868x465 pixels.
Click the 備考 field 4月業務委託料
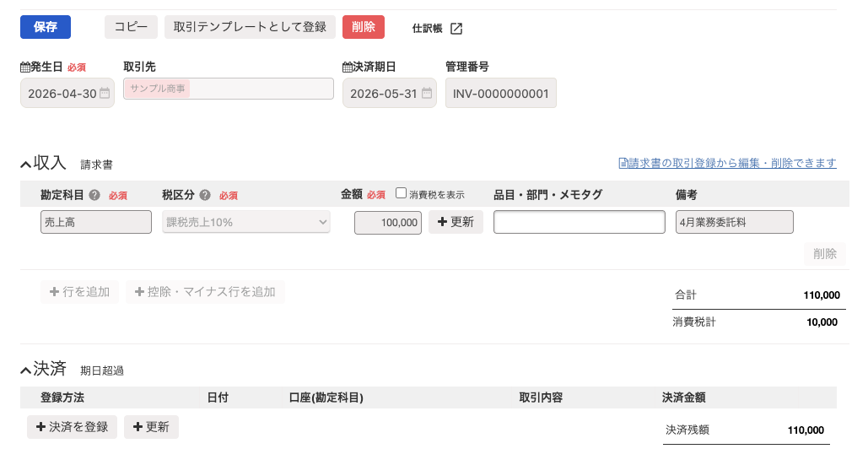click(735, 222)
